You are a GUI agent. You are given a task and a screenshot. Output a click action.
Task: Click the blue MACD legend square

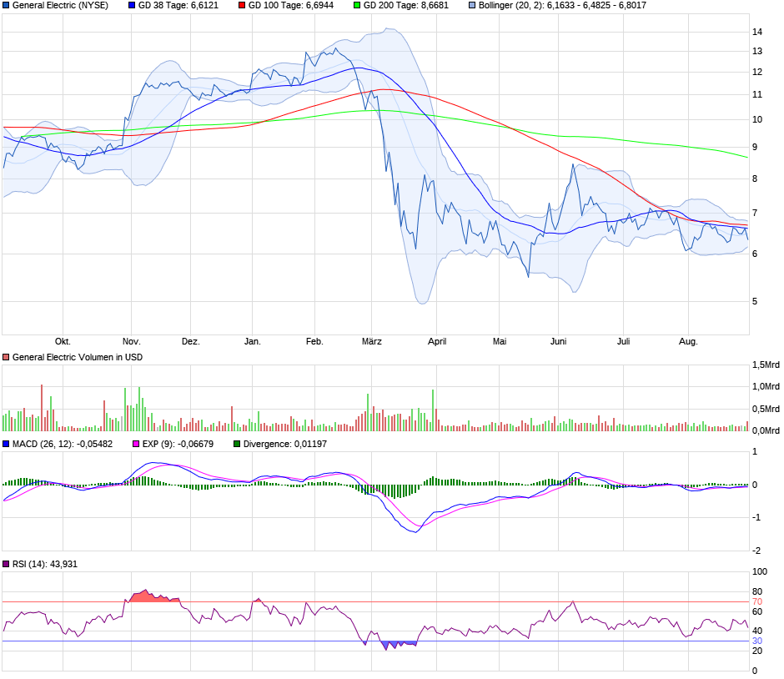[x=7, y=444]
